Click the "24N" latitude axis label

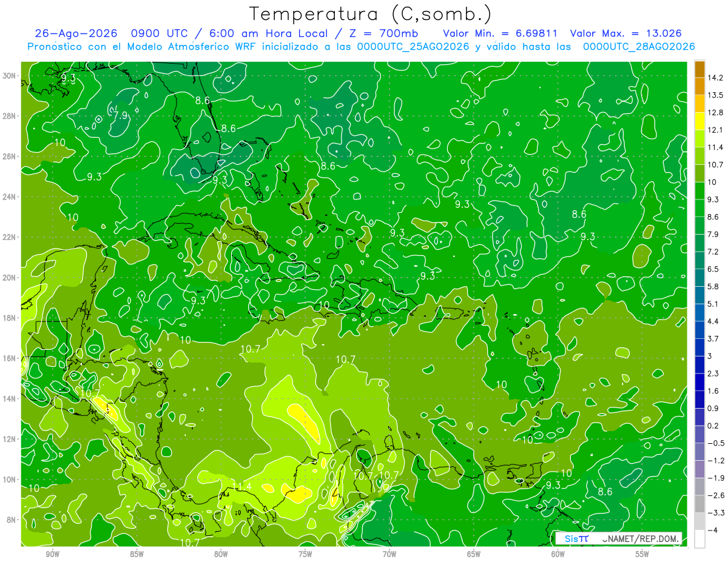tap(10, 196)
